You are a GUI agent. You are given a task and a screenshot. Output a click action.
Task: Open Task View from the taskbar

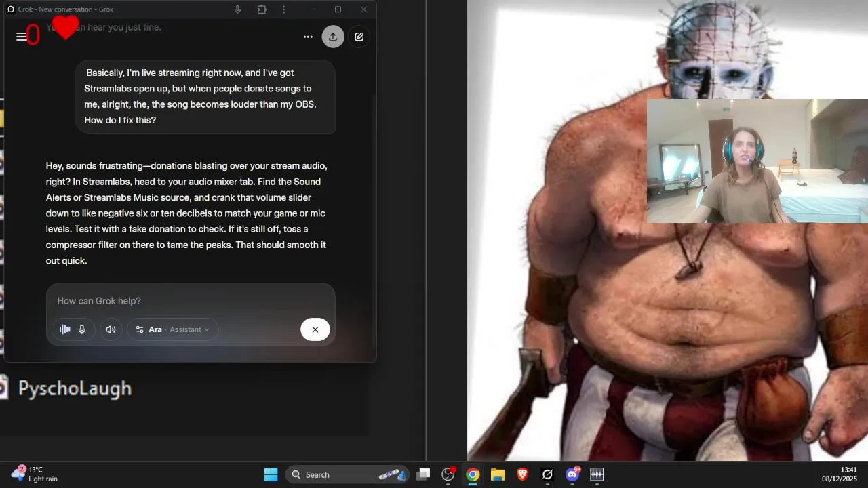point(423,474)
